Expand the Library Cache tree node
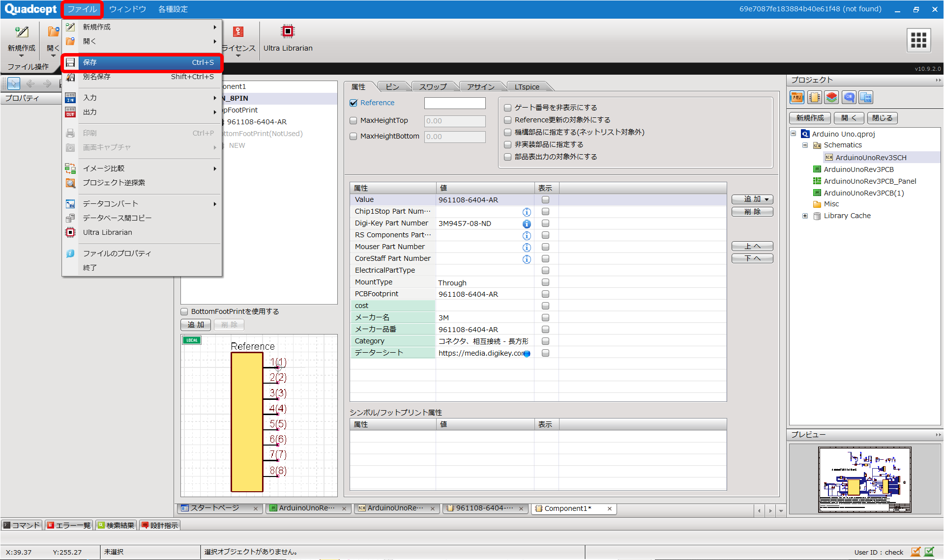 805,216
